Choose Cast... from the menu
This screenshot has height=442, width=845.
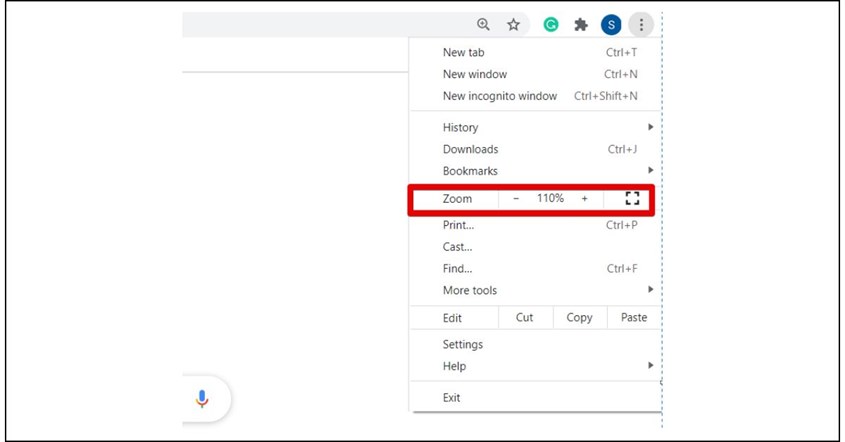tap(536, 247)
